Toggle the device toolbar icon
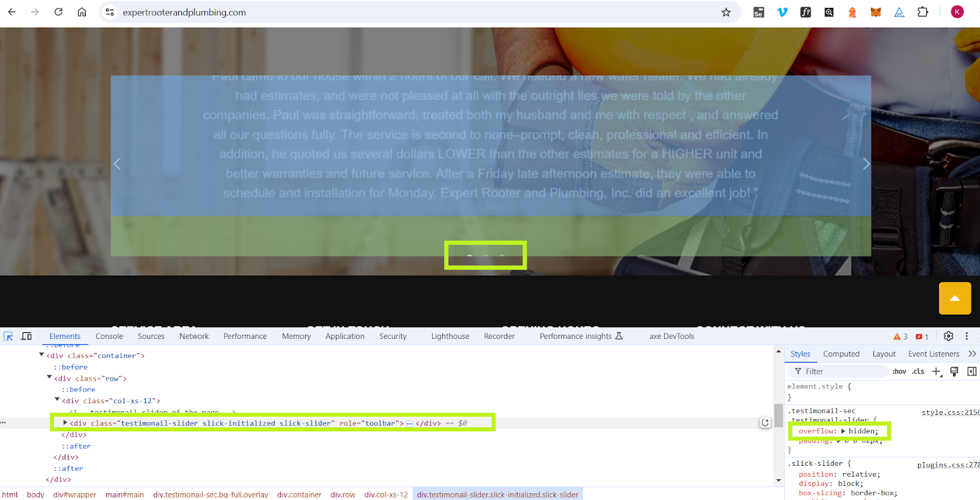This screenshot has height=500, width=980. 26,336
